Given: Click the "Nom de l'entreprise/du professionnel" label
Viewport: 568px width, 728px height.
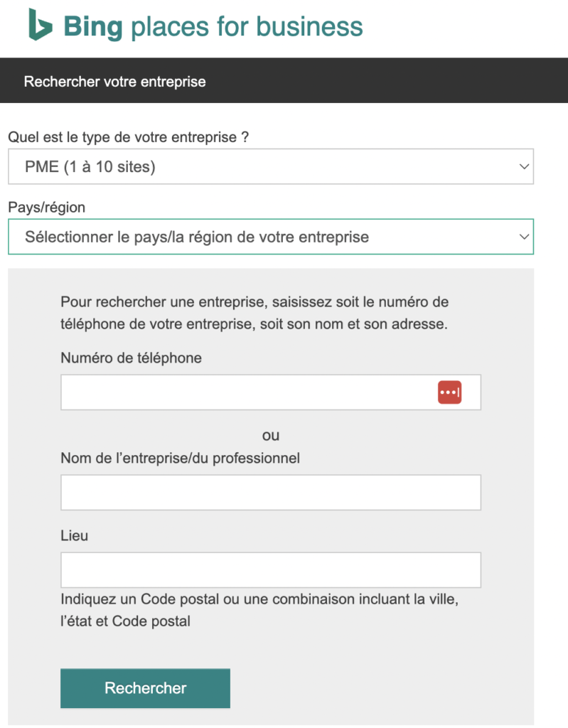Looking at the screenshot, I should click(180, 459).
